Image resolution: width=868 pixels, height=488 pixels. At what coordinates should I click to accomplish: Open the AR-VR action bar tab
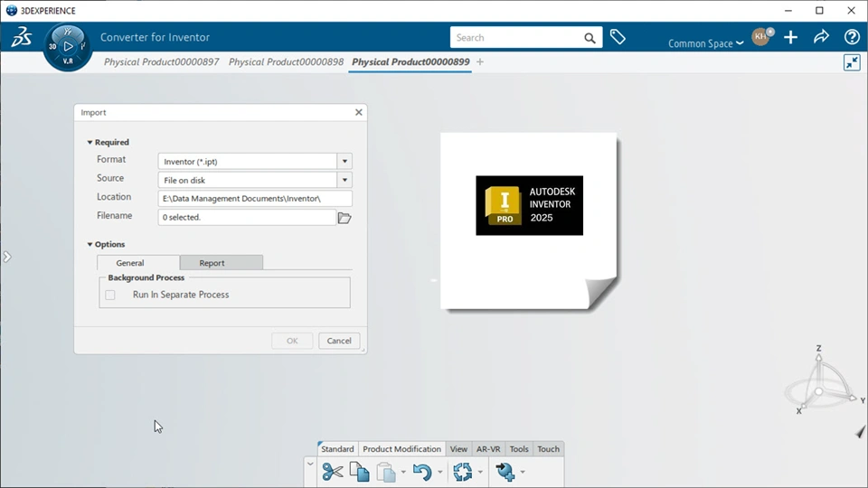pyautogui.click(x=488, y=449)
